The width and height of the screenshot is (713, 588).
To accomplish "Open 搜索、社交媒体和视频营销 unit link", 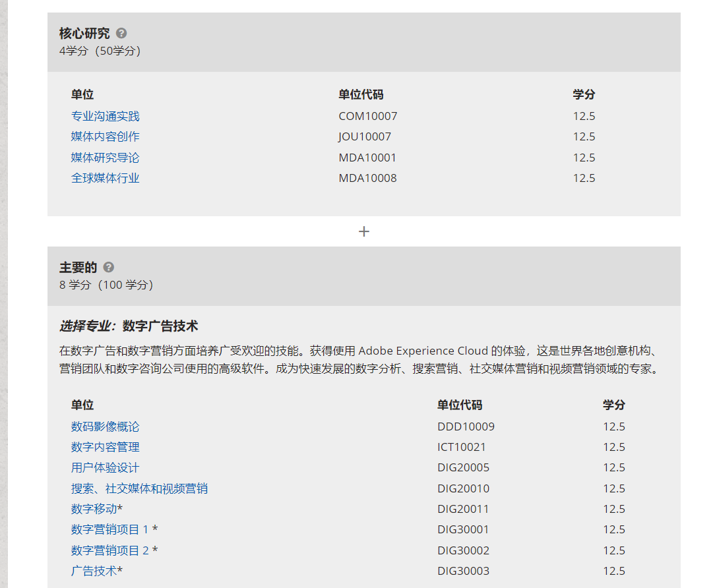I will pos(139,488).
